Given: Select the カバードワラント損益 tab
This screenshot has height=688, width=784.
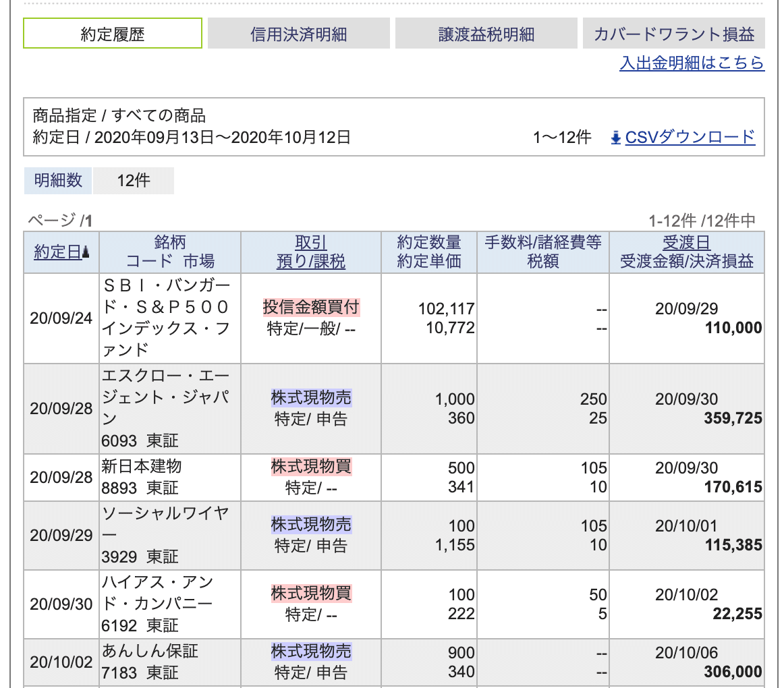Looking at the screenshot, I should [675, 32].
